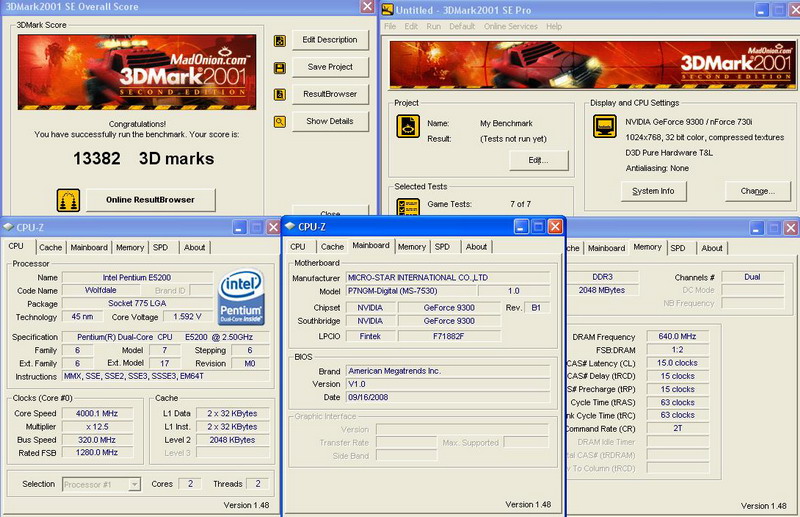Minimize the 3DMark2001 SE Pro window
The image size is (800, 517).
click(762, 10)
